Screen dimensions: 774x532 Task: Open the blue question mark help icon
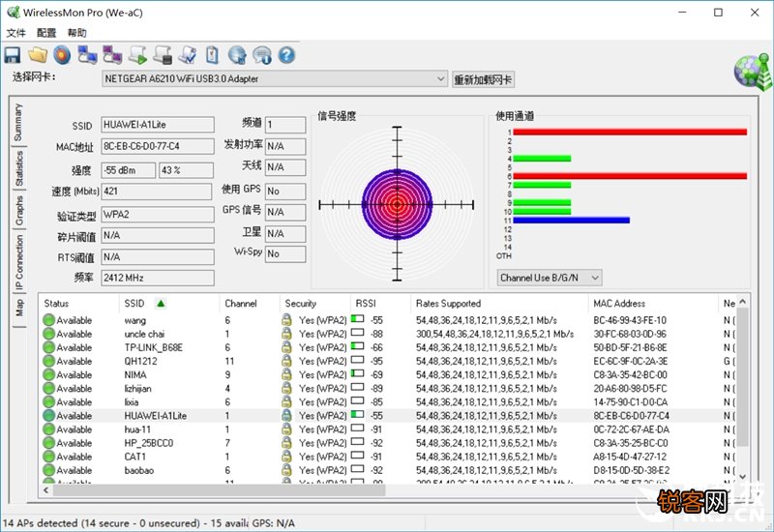pos(286,55)
